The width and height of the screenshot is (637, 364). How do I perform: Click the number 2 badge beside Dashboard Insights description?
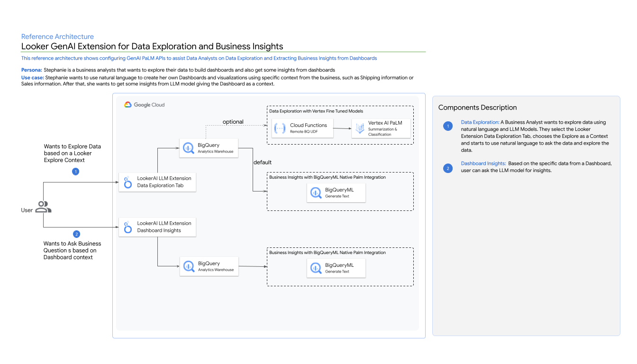point(447,168)
